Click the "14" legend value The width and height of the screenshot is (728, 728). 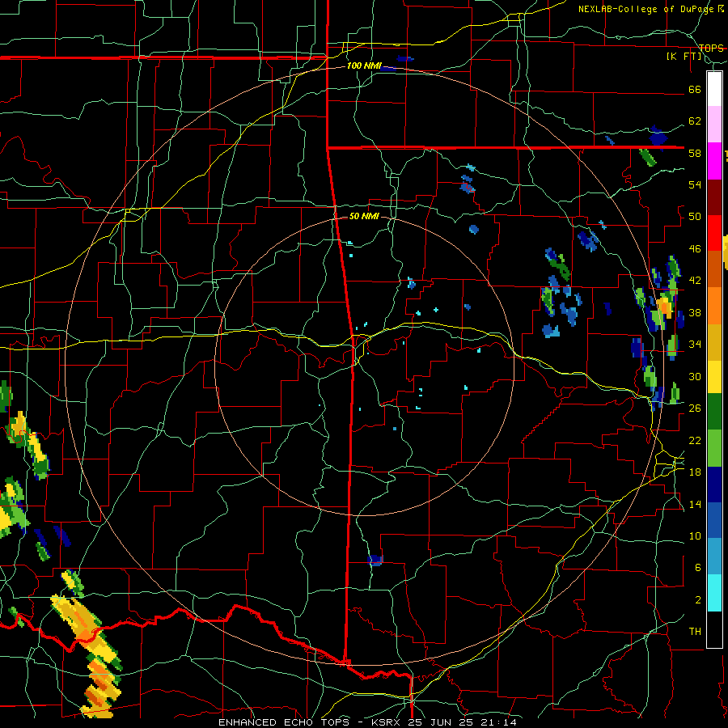pyautogui.click(x=695, y=504)
